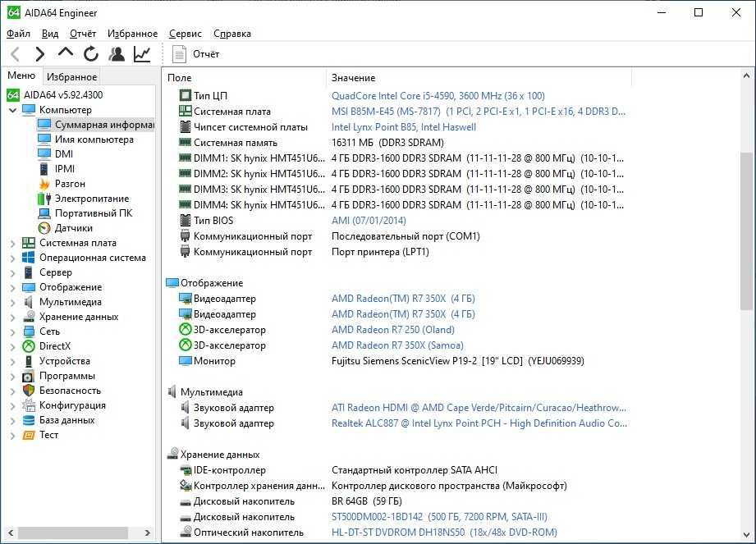Open Датчики gauge icon item

44,228
